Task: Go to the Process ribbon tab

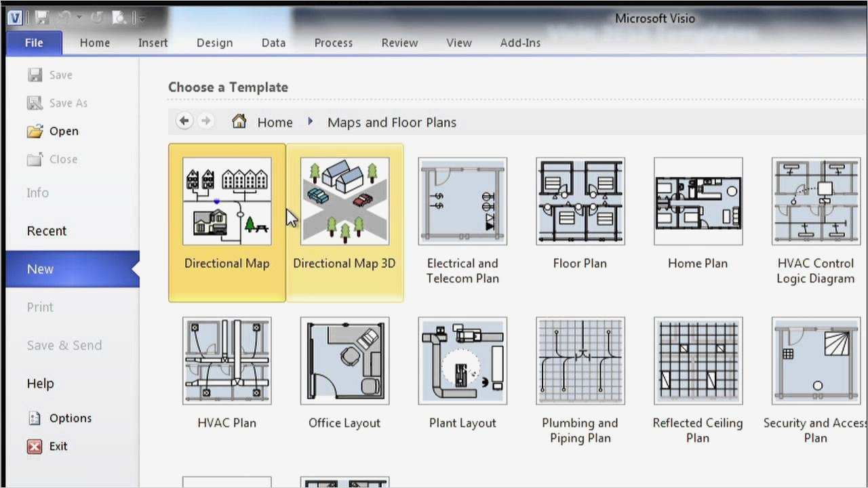Action: pos(334,43)
